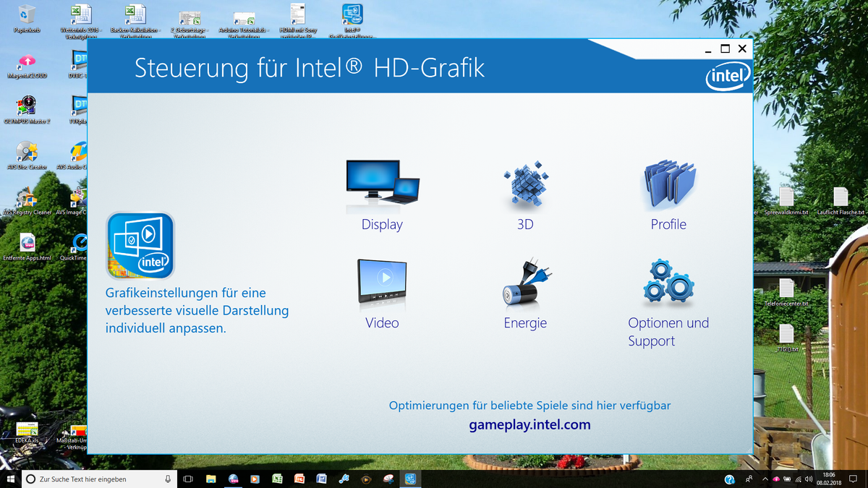Launch Excel from the taskbar
Screen dimensions: 868x488
click(276, 479)
